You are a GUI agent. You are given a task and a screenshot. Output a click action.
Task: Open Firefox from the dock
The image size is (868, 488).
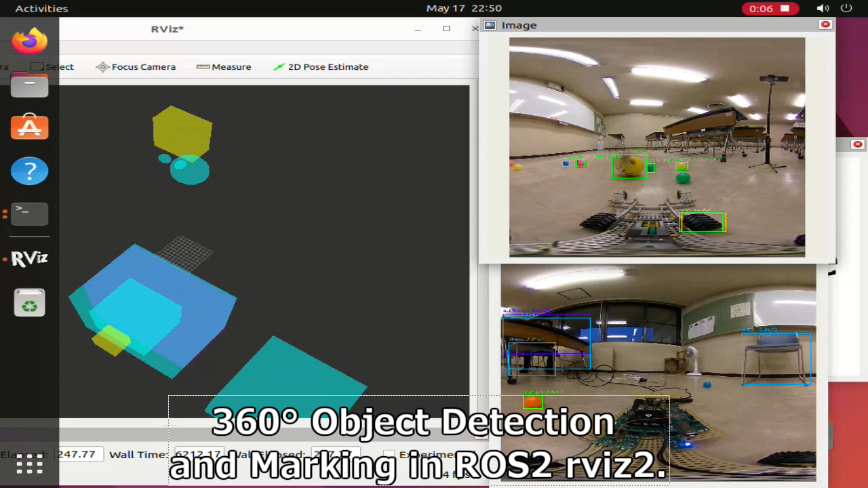point(29,41)
